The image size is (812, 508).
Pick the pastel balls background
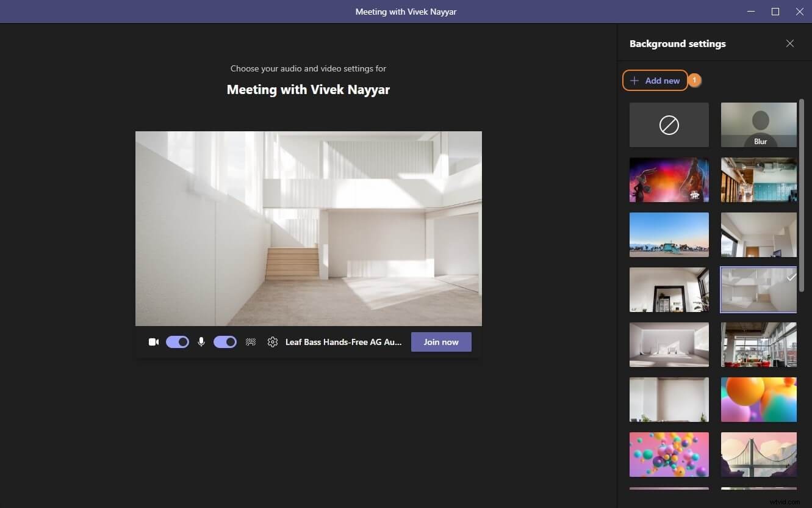click(x=669, y=454)
